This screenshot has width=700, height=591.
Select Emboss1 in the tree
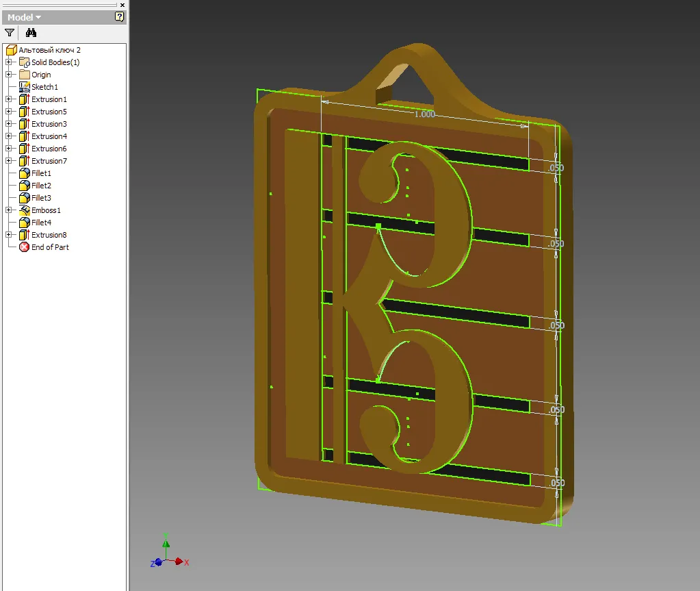(46, 210)
